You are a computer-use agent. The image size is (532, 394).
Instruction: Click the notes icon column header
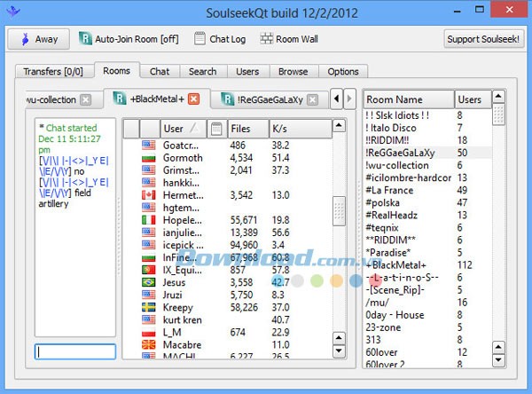pos(216,129)
